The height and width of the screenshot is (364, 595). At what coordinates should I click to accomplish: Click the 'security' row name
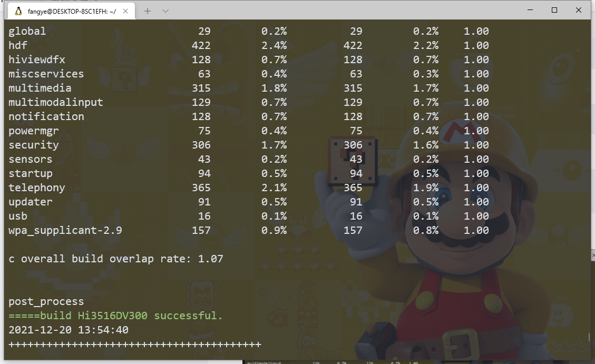coord(34,145)
